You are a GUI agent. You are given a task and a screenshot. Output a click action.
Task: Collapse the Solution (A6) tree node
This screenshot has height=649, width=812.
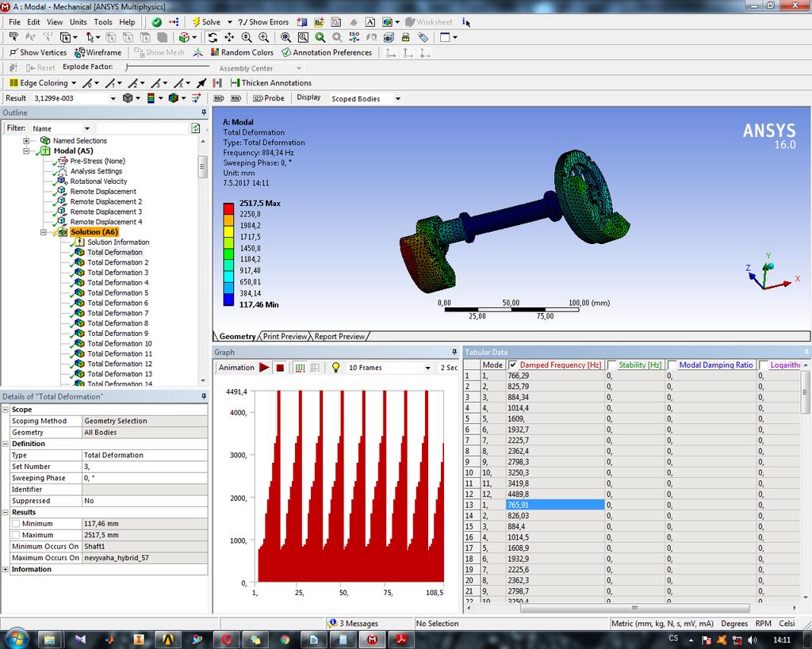[44, 232]
